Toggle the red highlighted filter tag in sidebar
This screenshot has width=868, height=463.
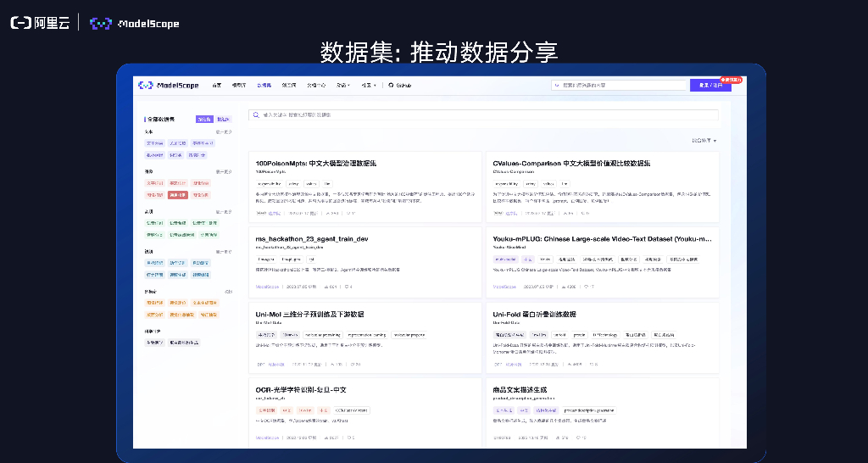(178, 194)
